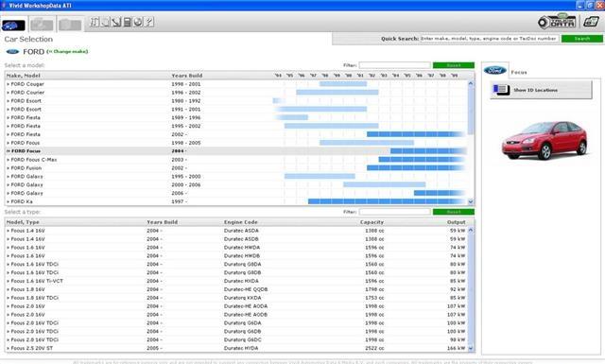Click the Change make link
The image size is (605, 364).
pos(67,51)
